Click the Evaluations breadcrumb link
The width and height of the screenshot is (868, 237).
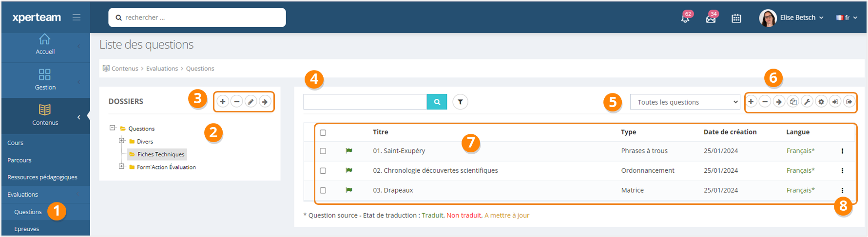click(162, 69)
